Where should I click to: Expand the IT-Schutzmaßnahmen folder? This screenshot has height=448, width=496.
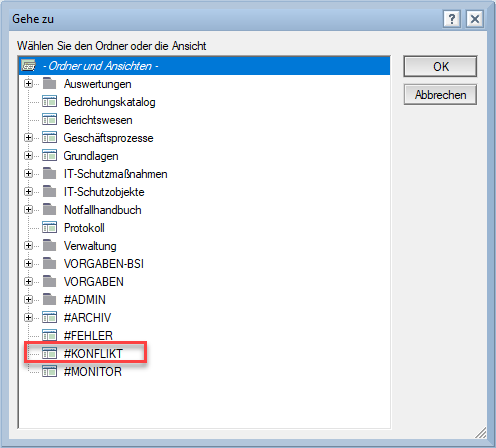click(28, 174)
